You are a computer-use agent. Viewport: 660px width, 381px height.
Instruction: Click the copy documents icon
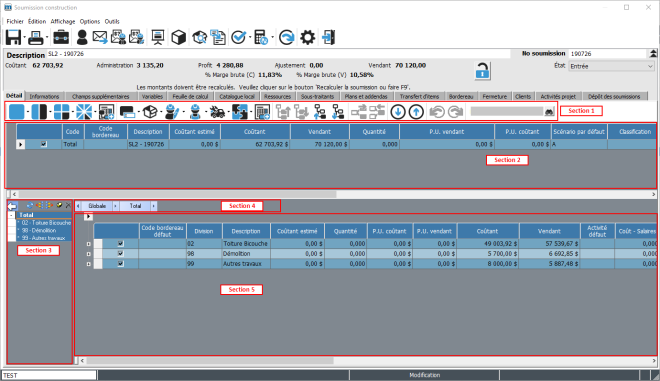click(x=218, y=37)
